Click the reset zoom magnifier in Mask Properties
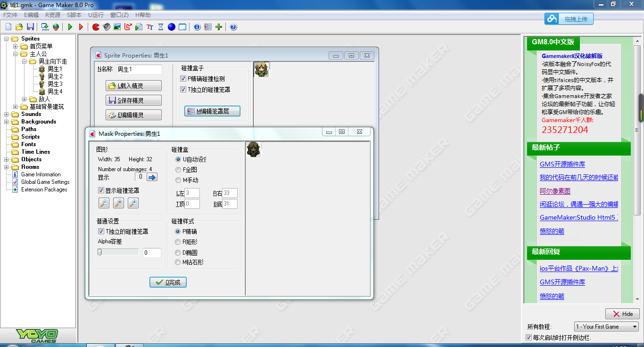644x347 pixels. coord(118,203)
